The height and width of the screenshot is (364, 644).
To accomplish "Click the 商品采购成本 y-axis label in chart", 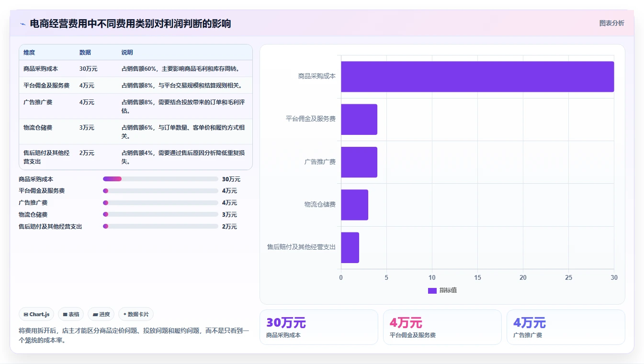I will click(316, 76).
